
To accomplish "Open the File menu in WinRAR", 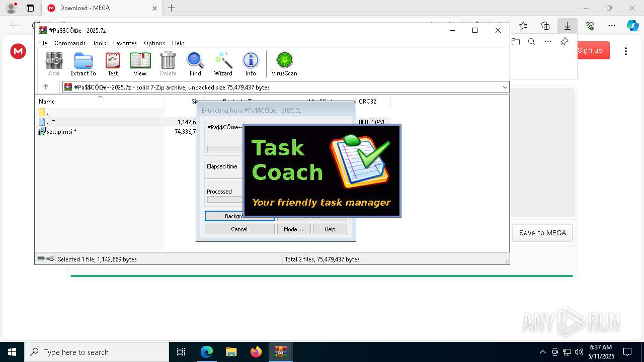I will point(43,43).
